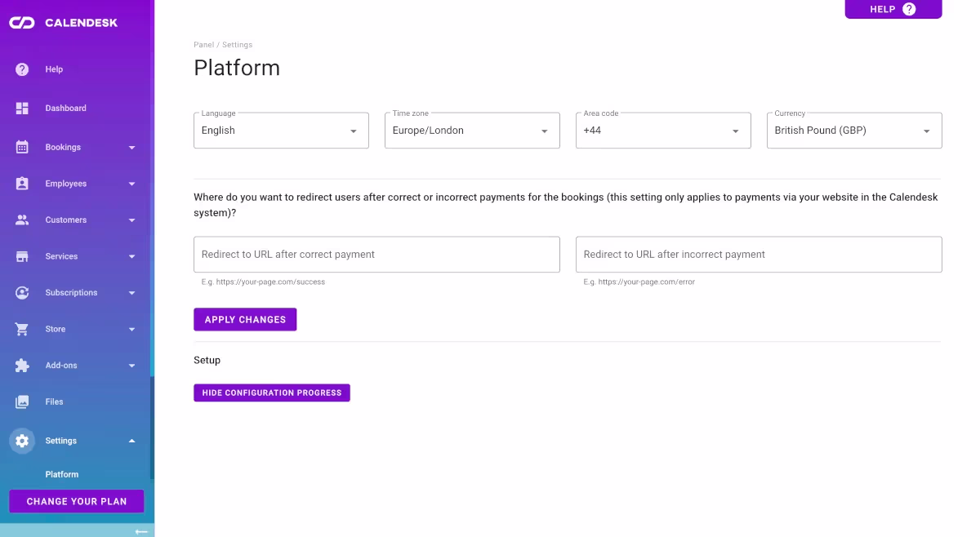
Task: Open the Customers people icon
Action: 22,220
